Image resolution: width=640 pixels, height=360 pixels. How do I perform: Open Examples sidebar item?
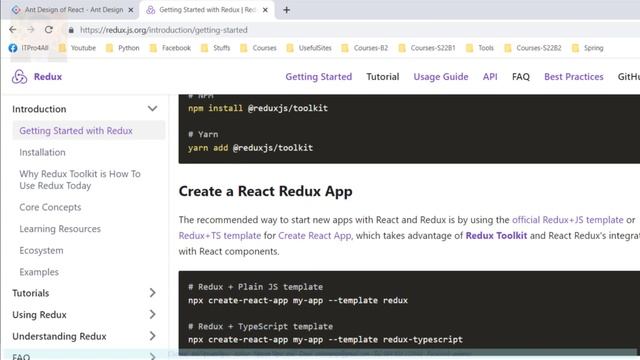click(39, 272)
